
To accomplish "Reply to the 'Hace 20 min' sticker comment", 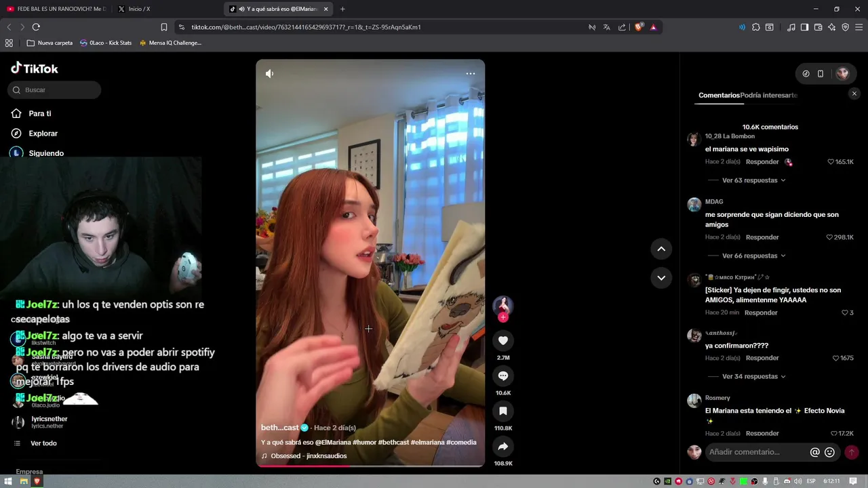I will [x=761, y=312].
